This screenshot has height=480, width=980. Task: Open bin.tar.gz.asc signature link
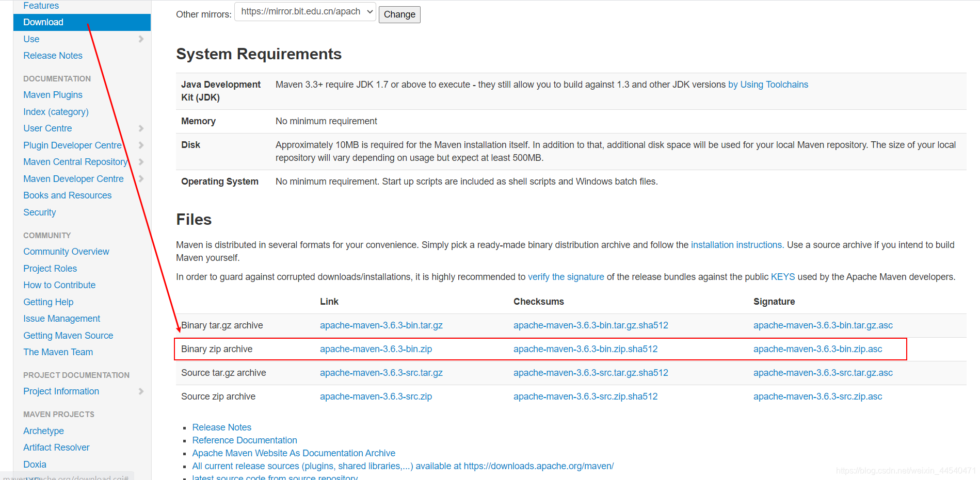(x=823, y=325)
